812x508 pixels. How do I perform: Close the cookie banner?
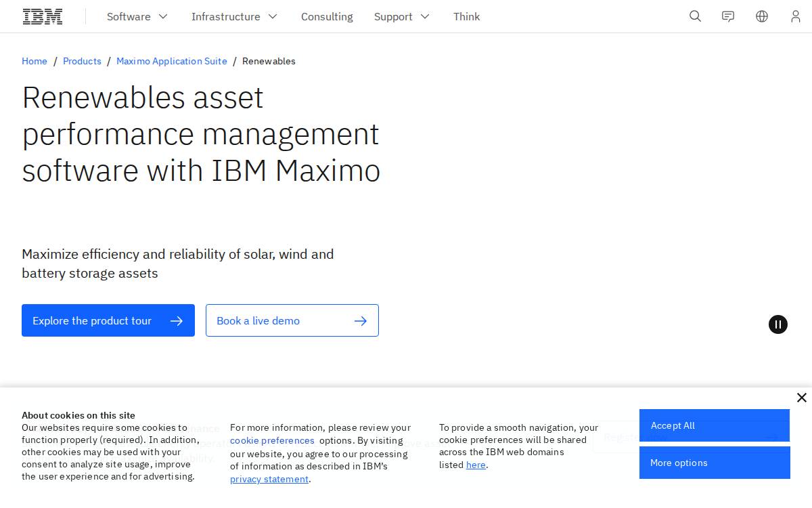[802, 398]
